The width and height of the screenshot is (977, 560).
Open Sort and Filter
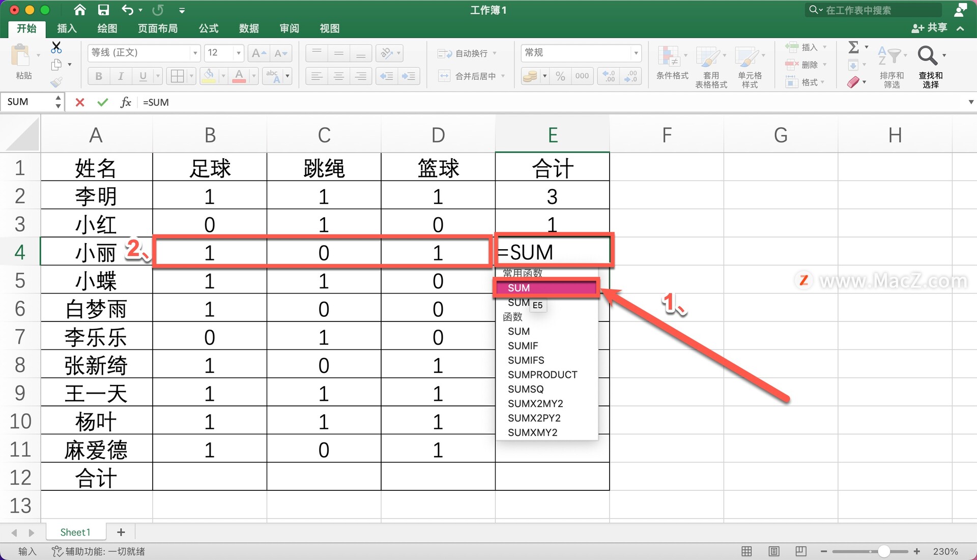(892, 66)
